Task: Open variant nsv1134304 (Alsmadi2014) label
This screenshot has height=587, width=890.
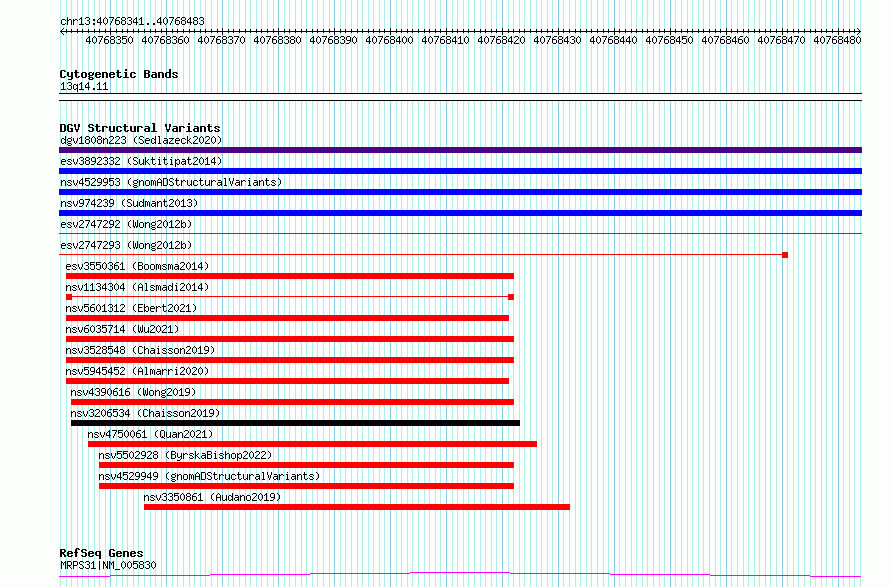Action: click(137, 287)
